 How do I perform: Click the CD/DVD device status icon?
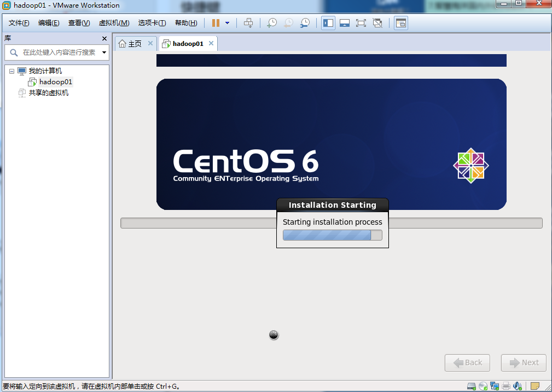pyautogui.click(x=484, y=385)
